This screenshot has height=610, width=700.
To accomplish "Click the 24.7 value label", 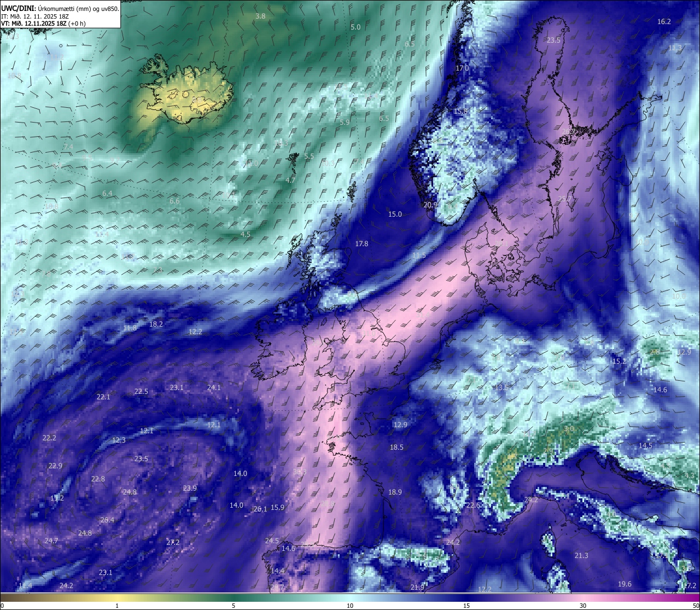I will point(51,541).
